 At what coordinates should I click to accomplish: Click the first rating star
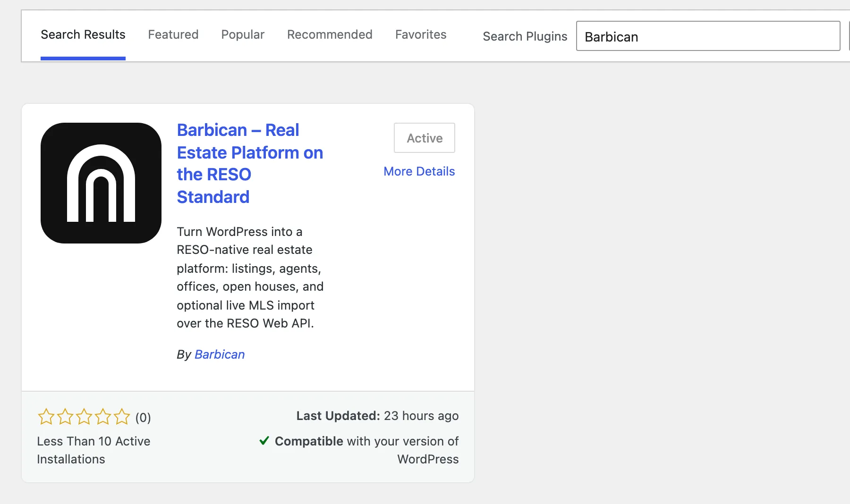coord(46,417)
